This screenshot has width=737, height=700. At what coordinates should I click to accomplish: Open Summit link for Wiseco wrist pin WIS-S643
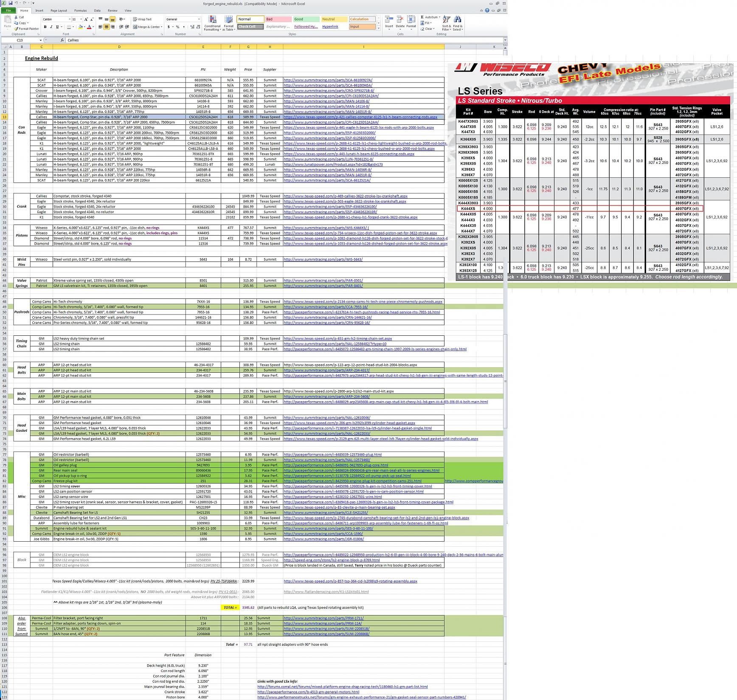(x=323, y=259)
